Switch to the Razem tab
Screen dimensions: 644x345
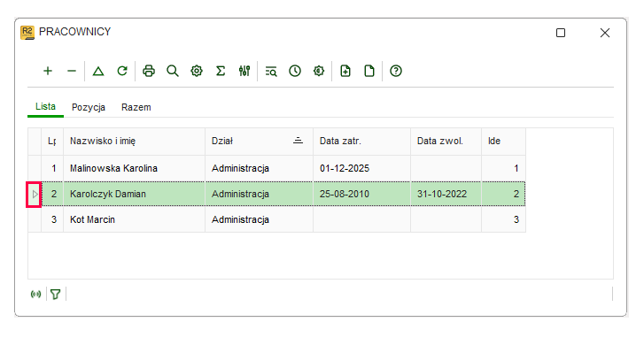[136, 107]
